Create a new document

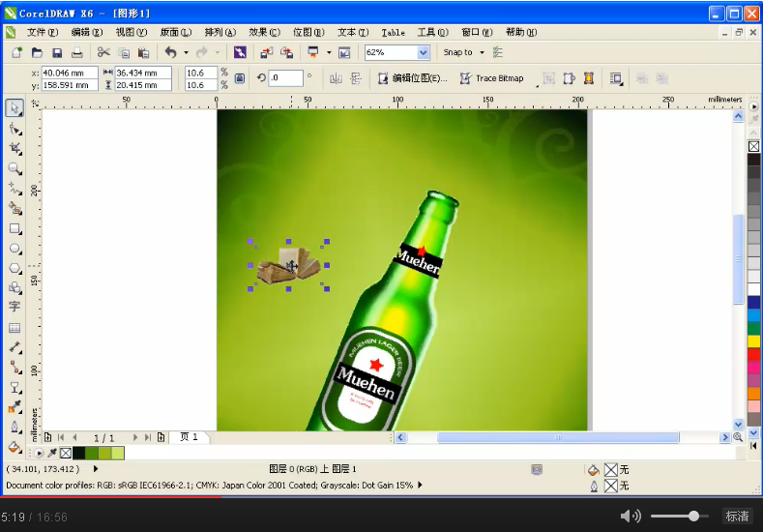point(17,52)
